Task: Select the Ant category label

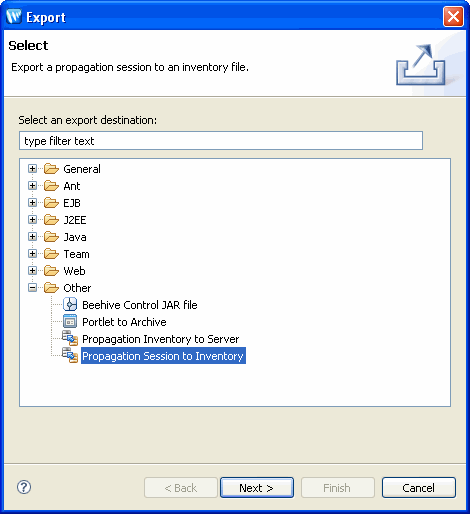Action: [72, 186]
